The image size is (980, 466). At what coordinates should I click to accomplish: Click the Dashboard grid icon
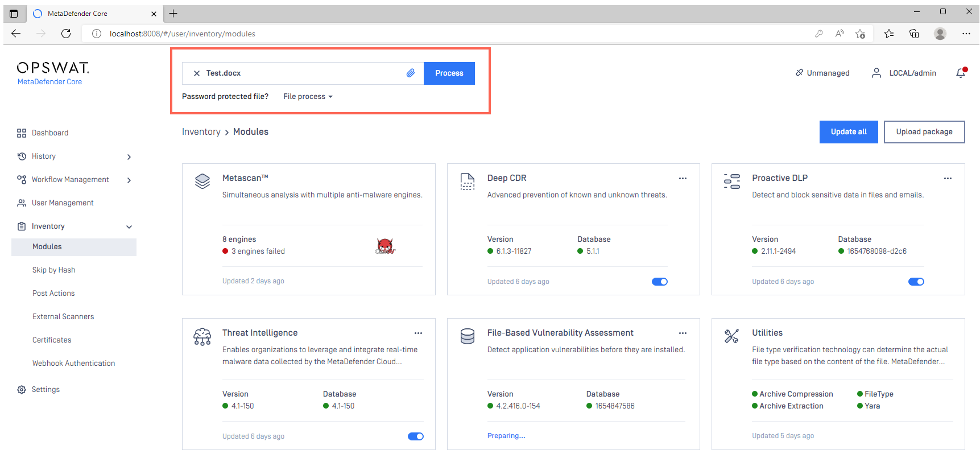(22, 133)
